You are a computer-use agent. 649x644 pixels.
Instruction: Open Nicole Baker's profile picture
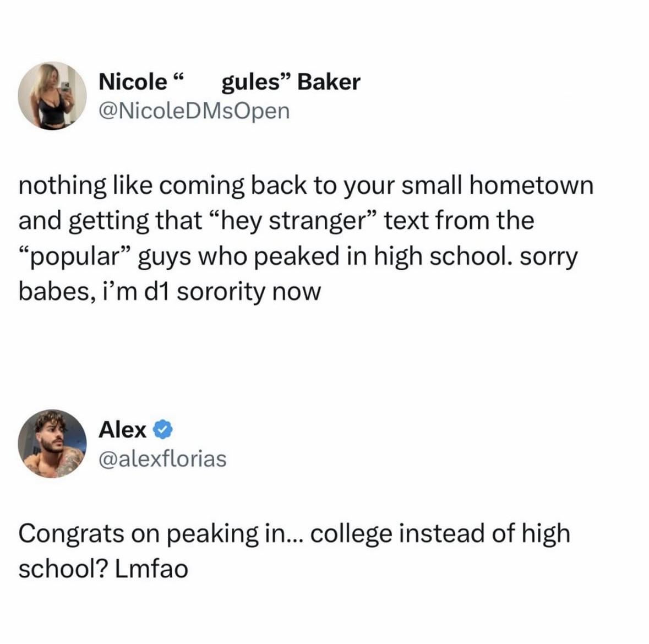click(52, 96)
